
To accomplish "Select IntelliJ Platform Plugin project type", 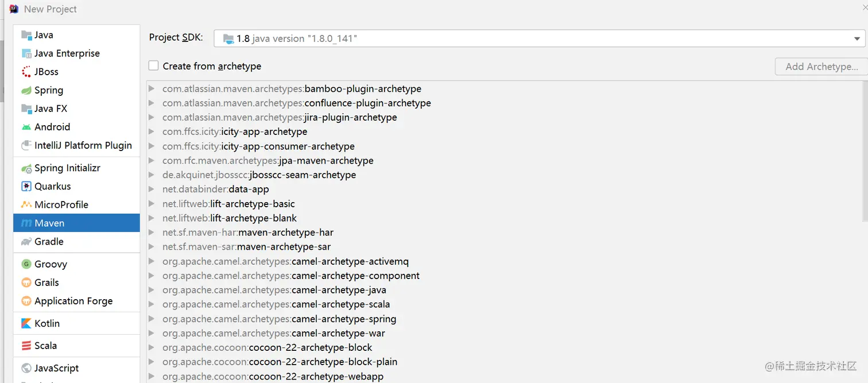I will click(76, 145).
